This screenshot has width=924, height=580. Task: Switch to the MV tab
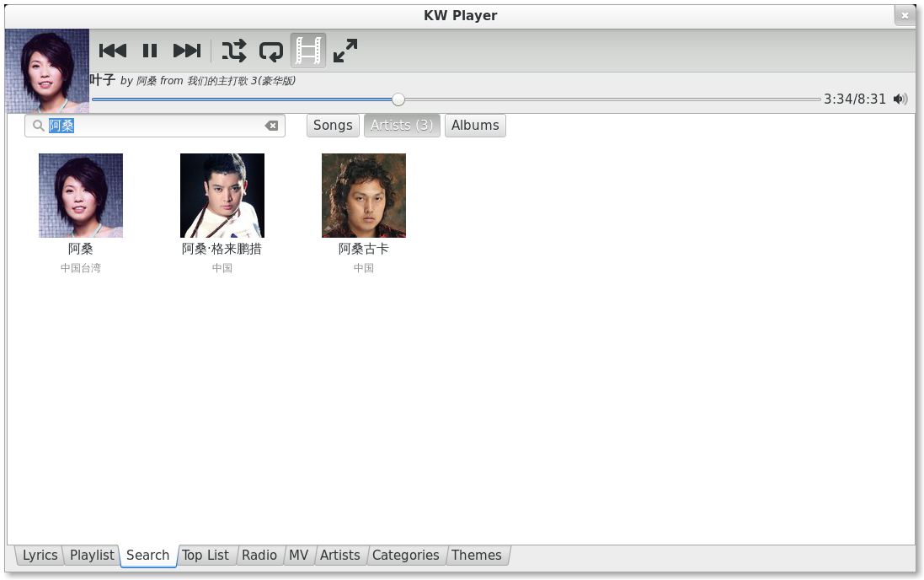(x=299, y=556)
